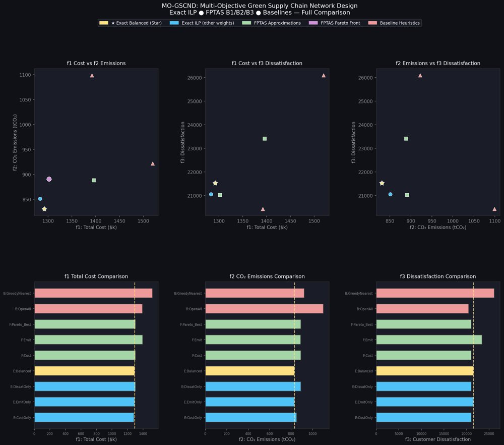
Task: Select the 'Baseline Heuristics' legend label
Action: (400, 23)
